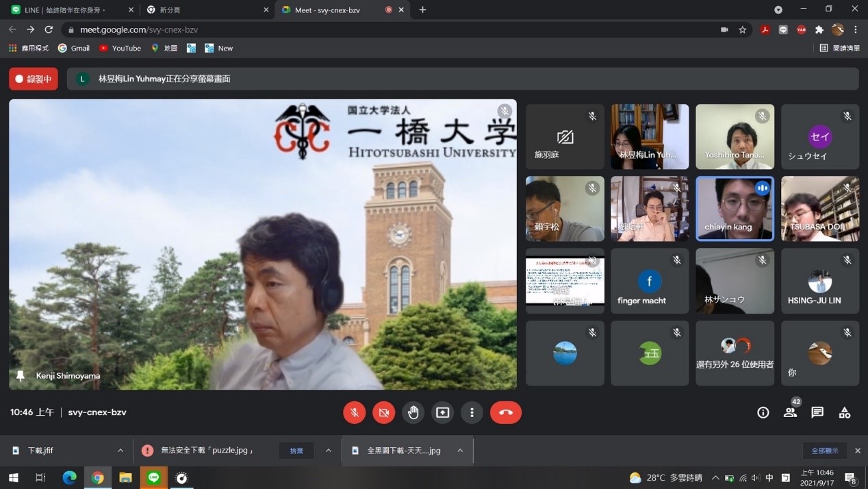
Task: Click the weather widget showing 28°C
Action: click(666, 477)
